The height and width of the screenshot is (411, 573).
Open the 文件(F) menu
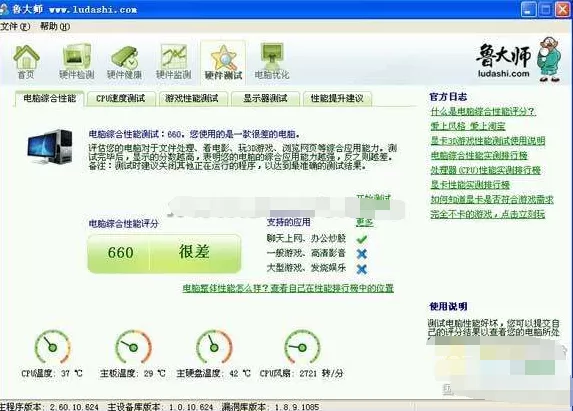coord(15,27)
